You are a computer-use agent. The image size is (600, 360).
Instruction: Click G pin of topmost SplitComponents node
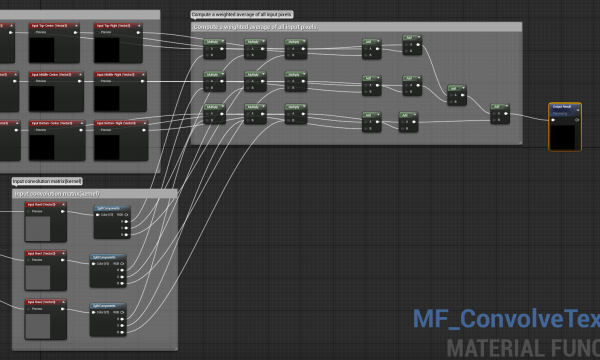[x=126, y=228]
